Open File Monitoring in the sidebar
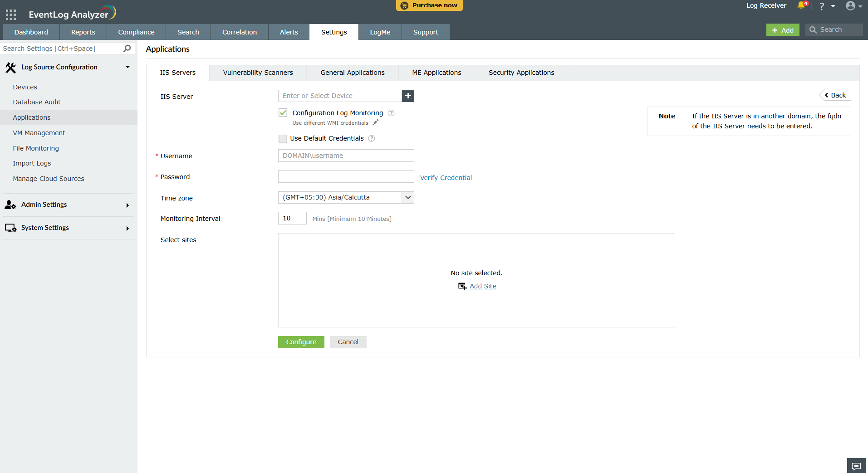 click(x=36, y=148)
